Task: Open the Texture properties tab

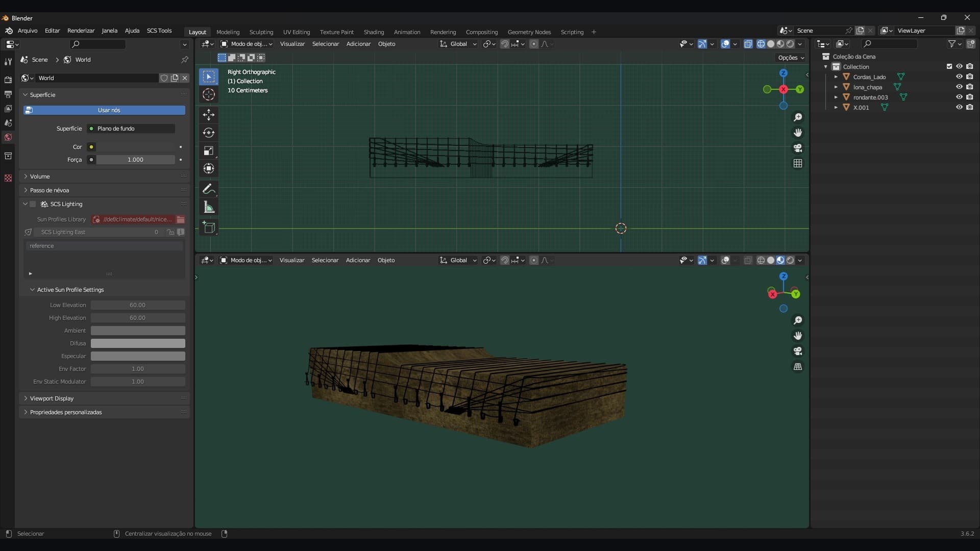Action: coord(8,178)
